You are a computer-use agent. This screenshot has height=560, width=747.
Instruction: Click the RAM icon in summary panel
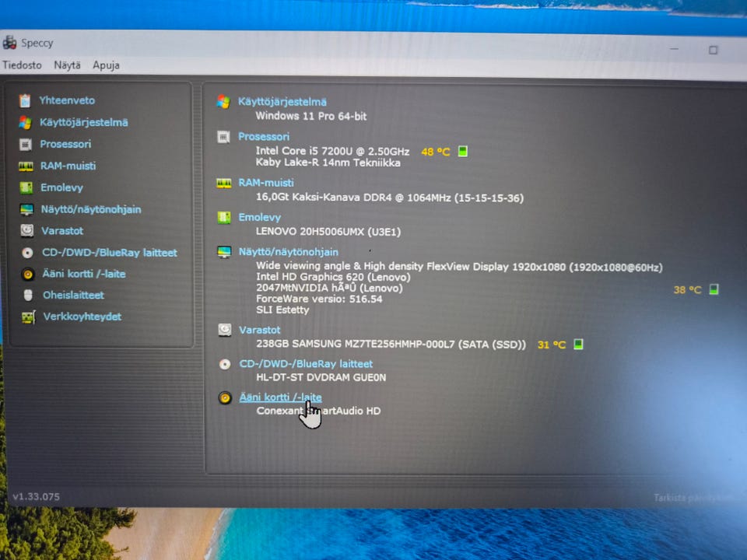click(223, 184)
